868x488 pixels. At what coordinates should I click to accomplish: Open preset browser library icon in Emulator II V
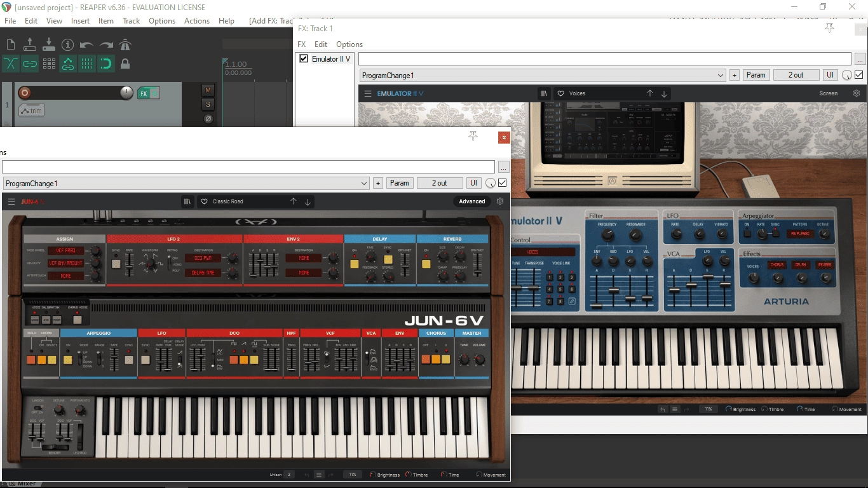(544, 93)
